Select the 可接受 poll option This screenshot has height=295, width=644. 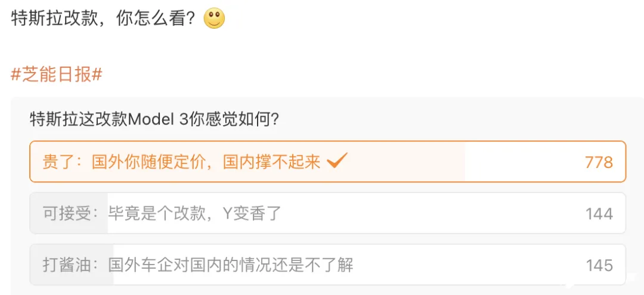click(x=328, y=213)
